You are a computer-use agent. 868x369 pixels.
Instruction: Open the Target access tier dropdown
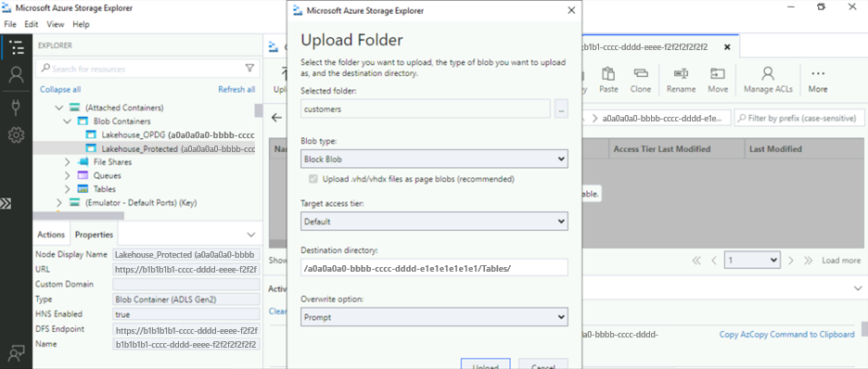click(435, 222)
